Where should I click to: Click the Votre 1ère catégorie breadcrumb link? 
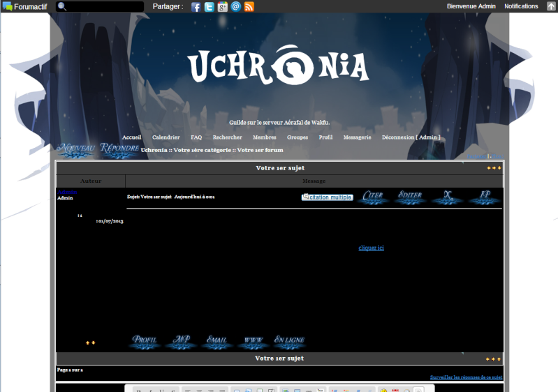202,150
